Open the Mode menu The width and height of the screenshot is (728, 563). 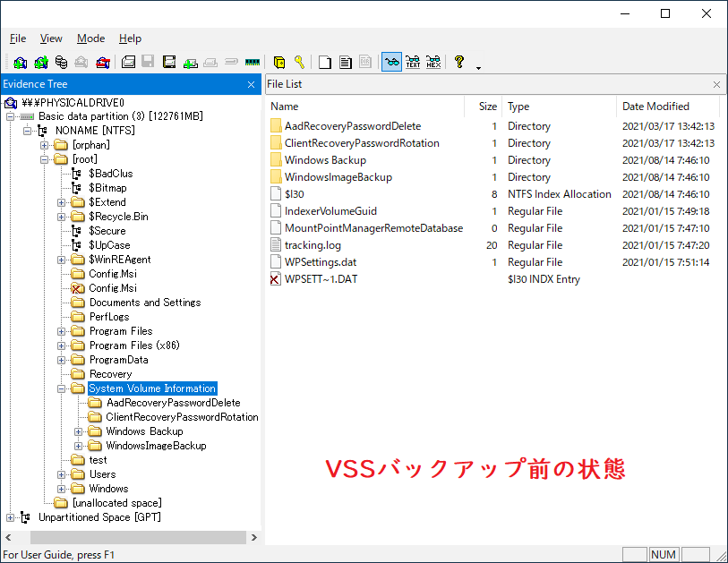[x=90, y=38]
